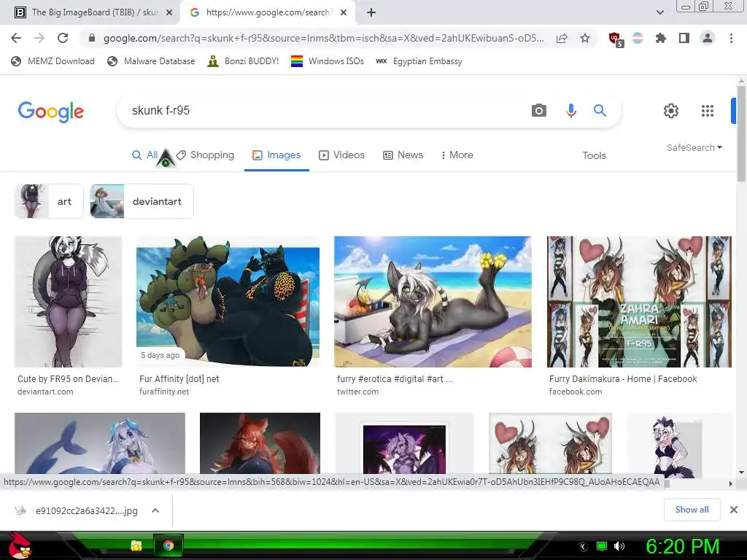Submit search with the magnifier icon
This screenshot has height=560, width=747.
pyautogui.click(x=600, y=111)
